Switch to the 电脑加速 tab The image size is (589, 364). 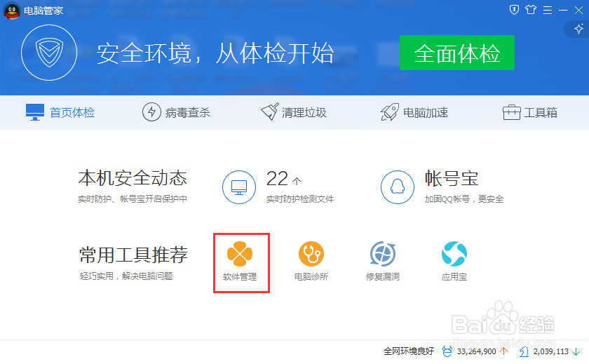click(x=414, y=112)
